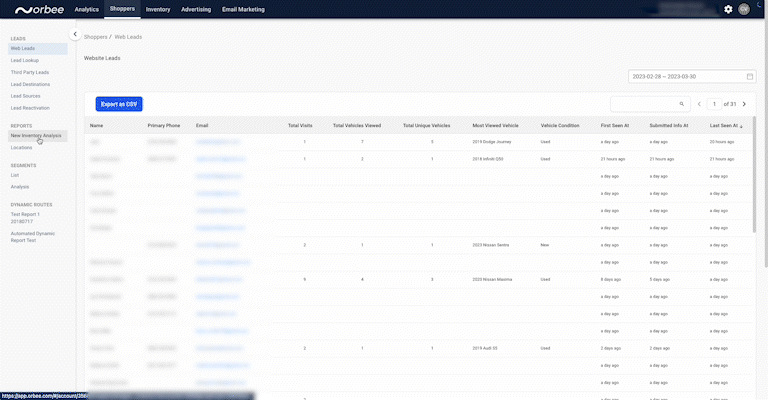Sort by the Email column header
This screenshot has height=400, width=768.
pos(202,126)
